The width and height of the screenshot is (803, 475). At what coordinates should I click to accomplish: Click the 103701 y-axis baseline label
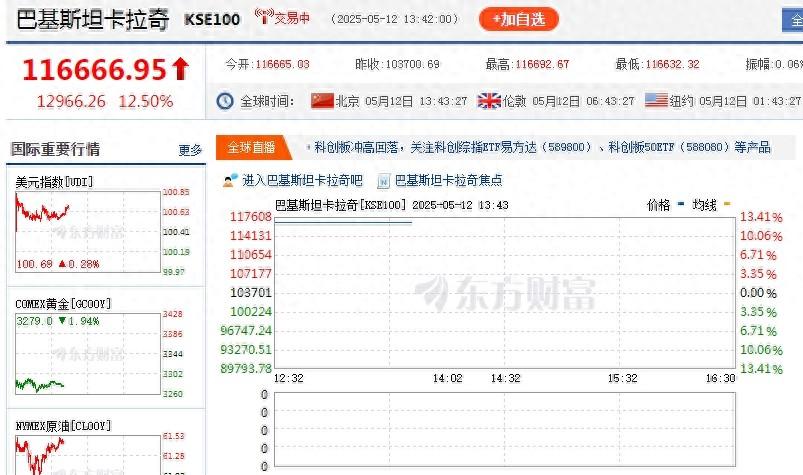pos(250,292)
